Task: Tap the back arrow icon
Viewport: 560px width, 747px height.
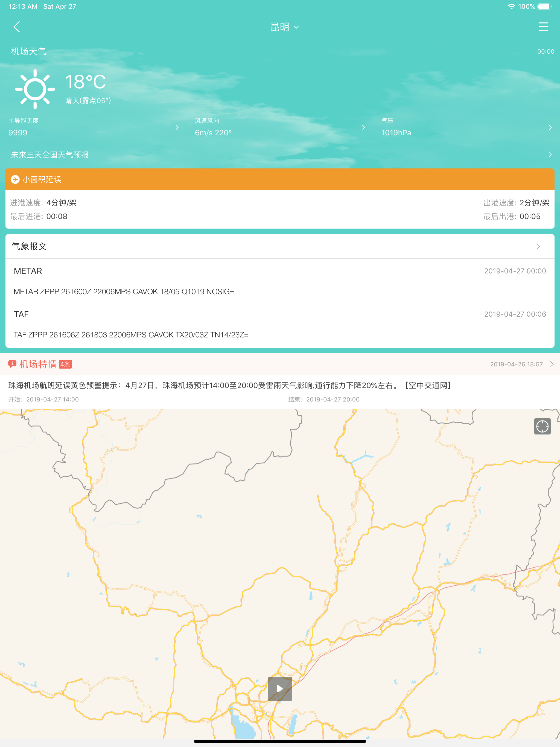Action: click(17, 27)
